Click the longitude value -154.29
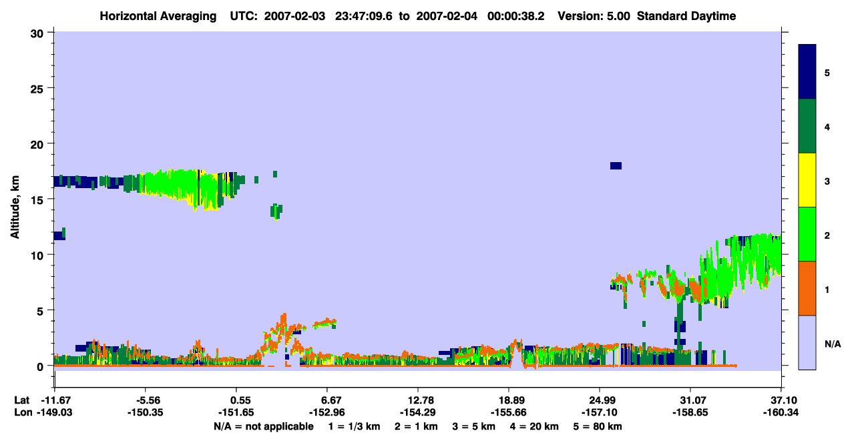 point(418,412)
